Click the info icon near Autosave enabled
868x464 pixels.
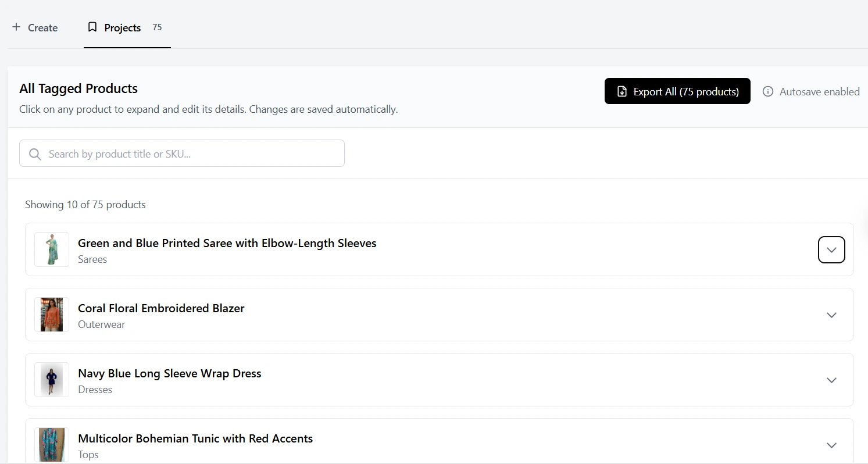click(767, 91)
